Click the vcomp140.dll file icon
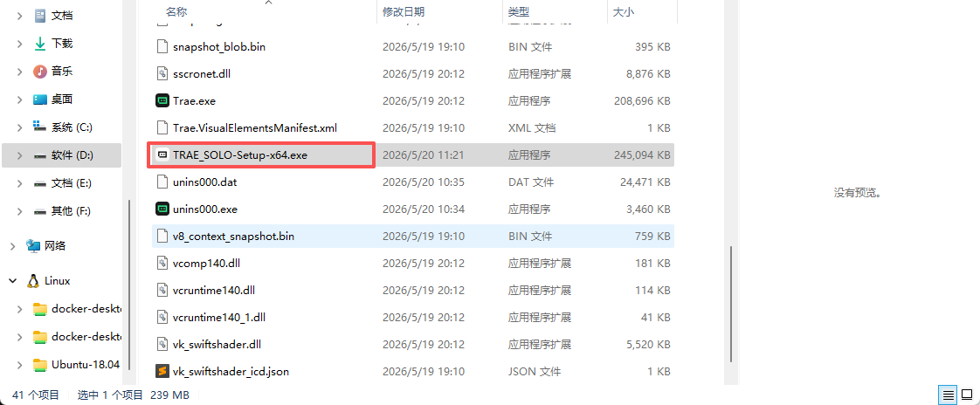This screenshot has height=405, width=980. tap(162, 263)
